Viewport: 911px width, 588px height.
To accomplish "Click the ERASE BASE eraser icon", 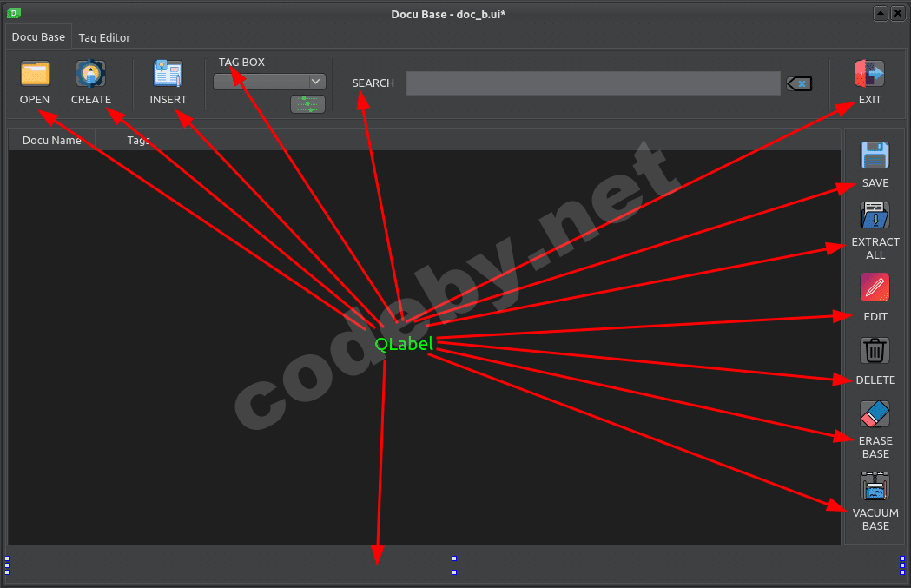I will [875, 413].
